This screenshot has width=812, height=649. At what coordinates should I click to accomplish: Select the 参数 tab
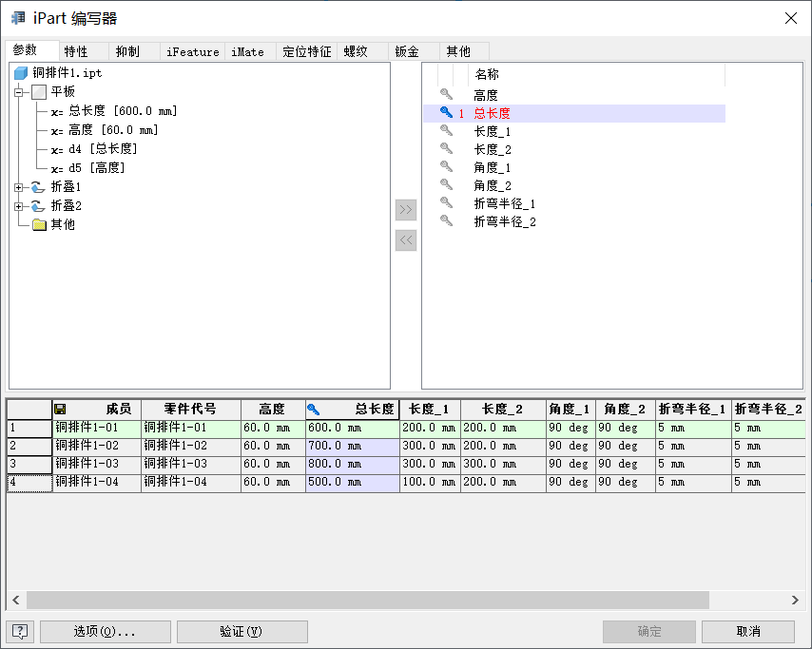pos(32,50)
